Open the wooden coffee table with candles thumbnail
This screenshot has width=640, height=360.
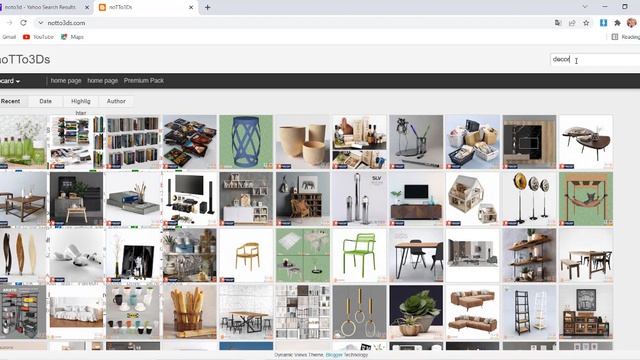tap(23, 198)
